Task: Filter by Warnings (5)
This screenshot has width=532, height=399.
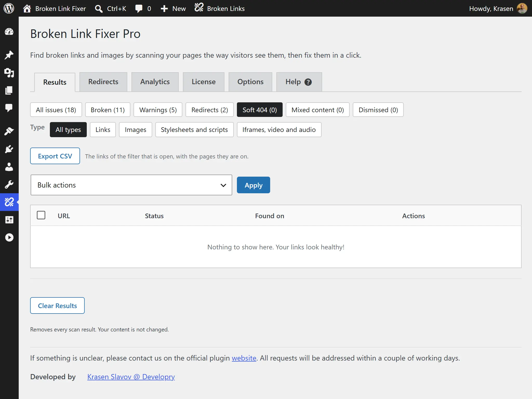Action: pyautogui.click(x=158, y=110)
